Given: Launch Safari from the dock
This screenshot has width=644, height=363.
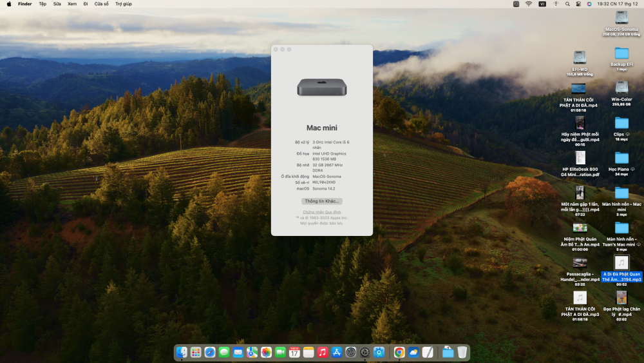Looking at the screenshot, I should (210, 352).
